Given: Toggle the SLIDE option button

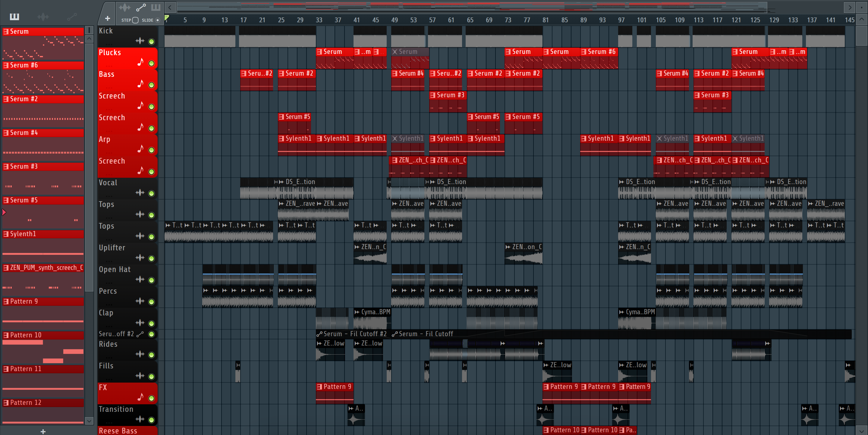Looking at the screenshot, I should (157, 20).
